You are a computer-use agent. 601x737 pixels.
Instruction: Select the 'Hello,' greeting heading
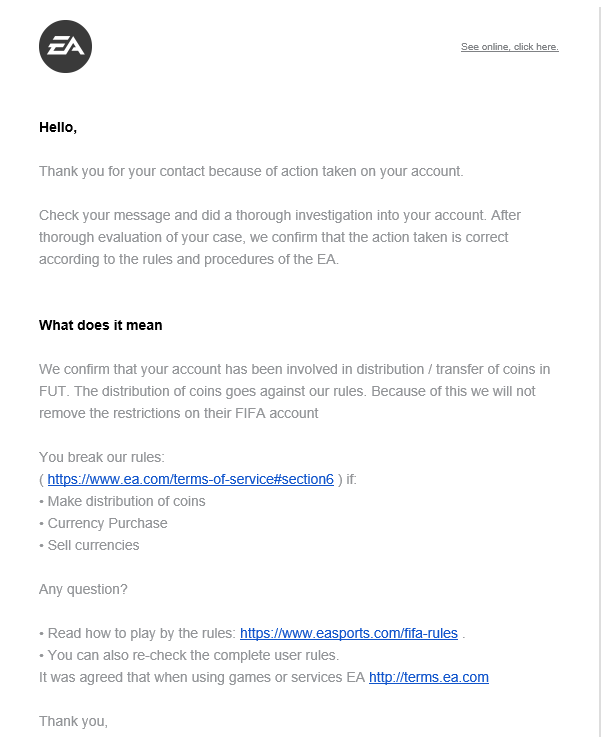pyautogui.click(x=58, y=127)
